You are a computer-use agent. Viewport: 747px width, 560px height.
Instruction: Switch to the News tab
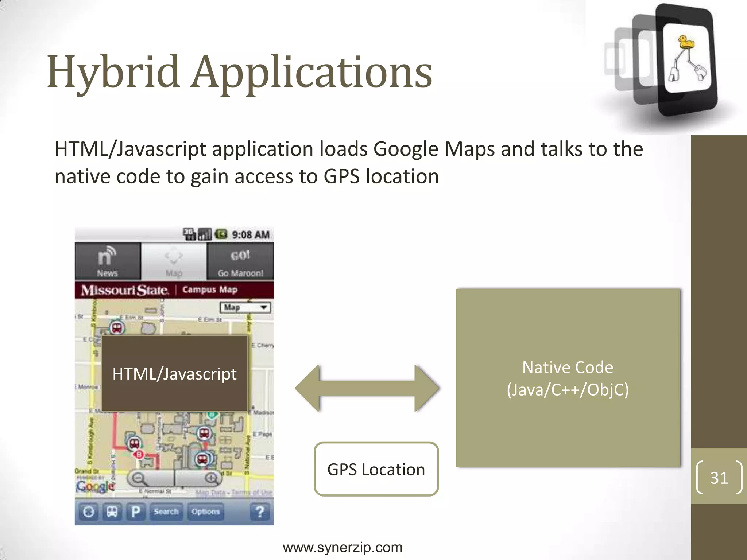tap(107, 262)
